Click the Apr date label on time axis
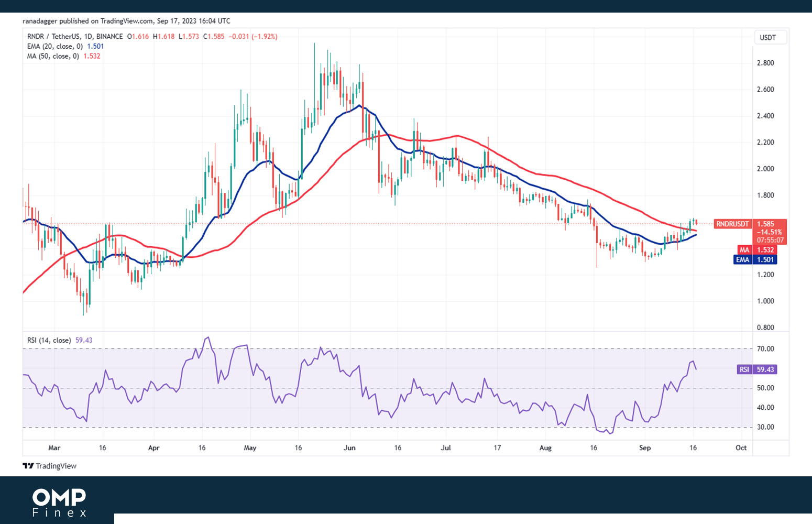Viewport: 812px width, 524px height. 153,448
